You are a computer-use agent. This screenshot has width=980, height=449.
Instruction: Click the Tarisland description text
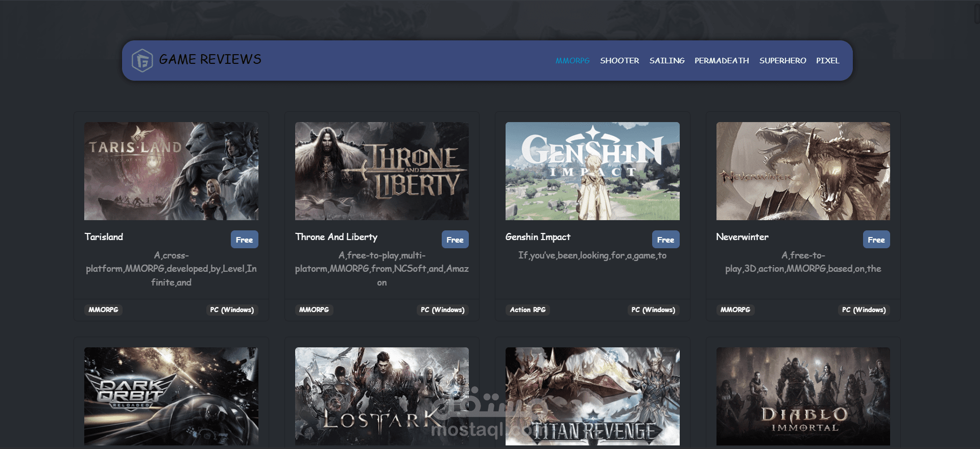point(171,269)
